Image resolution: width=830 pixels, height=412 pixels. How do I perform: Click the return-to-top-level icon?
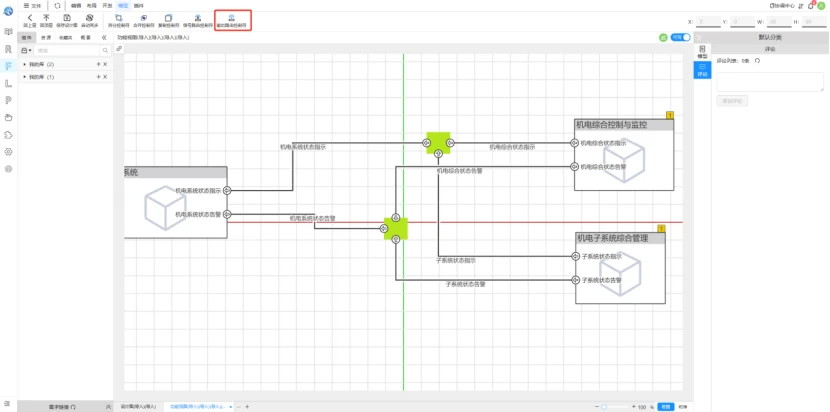[46, 18]
